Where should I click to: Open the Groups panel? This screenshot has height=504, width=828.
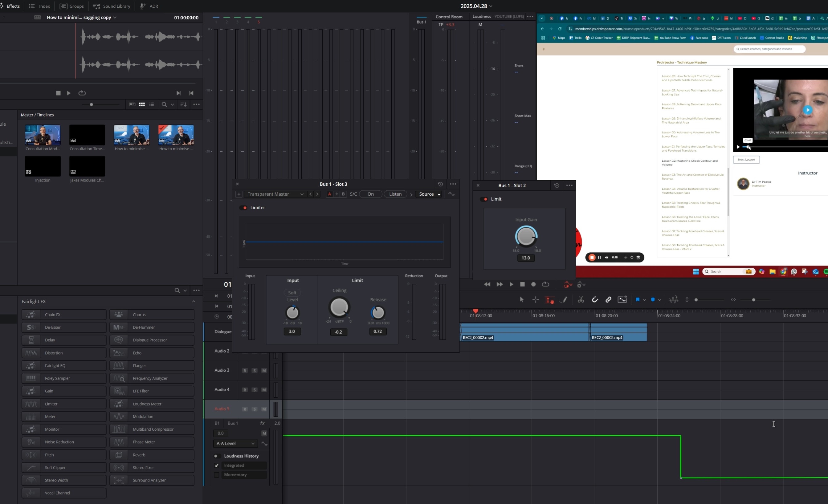pos(71,6)
